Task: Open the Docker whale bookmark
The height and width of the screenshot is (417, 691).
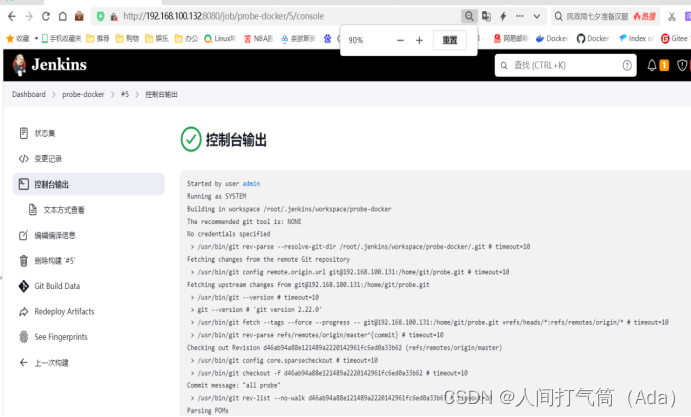Action: tap(552, 39)
